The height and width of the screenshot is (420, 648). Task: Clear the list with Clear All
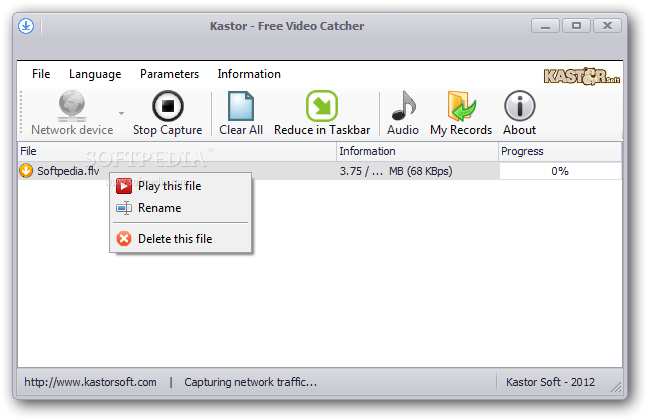point(241,113)
